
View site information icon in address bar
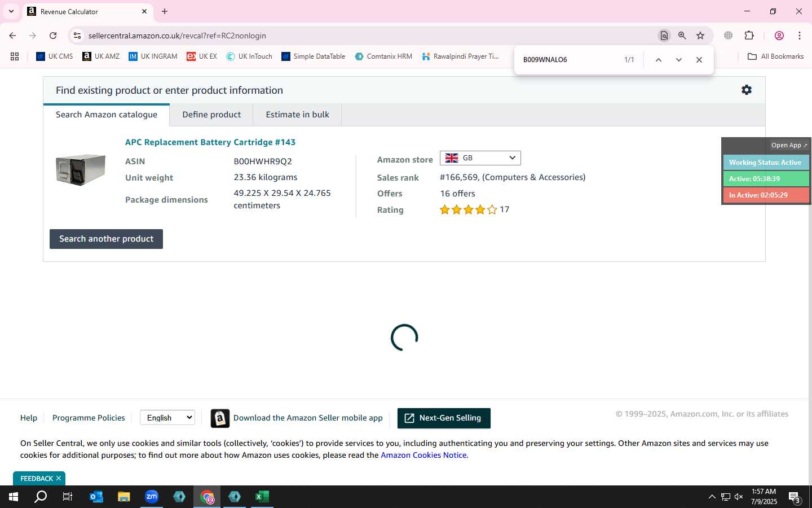pos(77,36)
